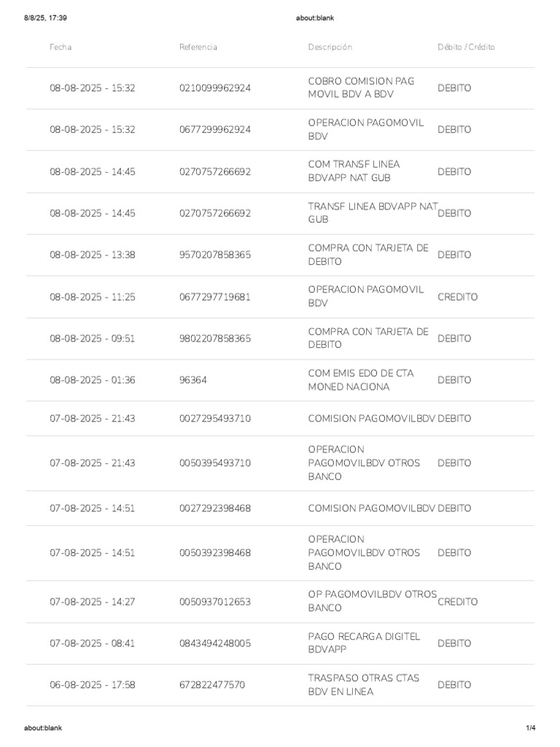The image size is (560, 747).
Task: Click the COBRO COMISION PAG MOVIL description
Action: click(x=361, y=88)
